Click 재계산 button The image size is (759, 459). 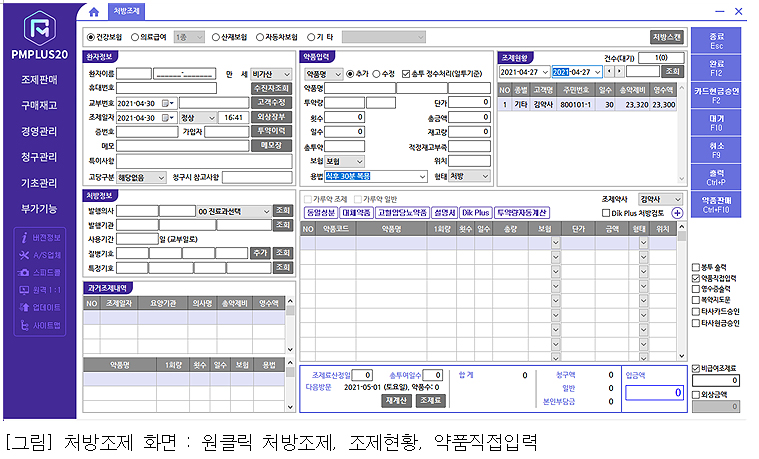[x=396, y=400]
